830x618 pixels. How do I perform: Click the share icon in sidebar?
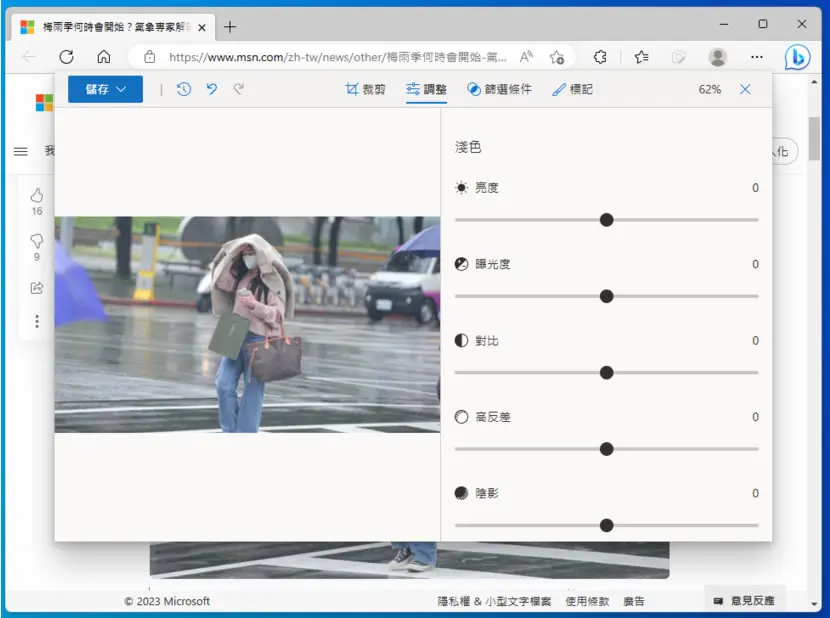[x=37, y=288]
